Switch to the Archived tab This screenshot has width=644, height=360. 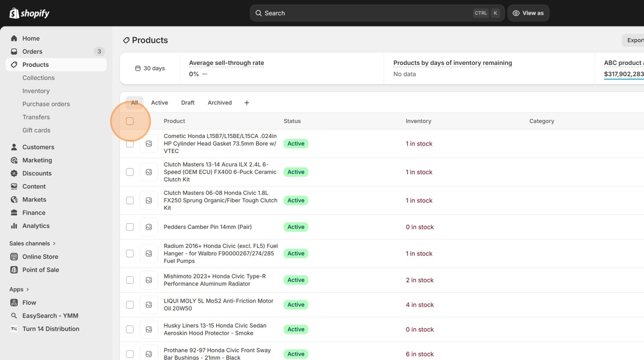pos(220,103)
